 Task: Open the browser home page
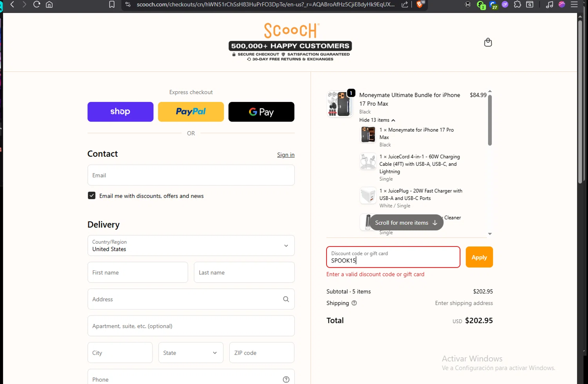click(49, 4)
